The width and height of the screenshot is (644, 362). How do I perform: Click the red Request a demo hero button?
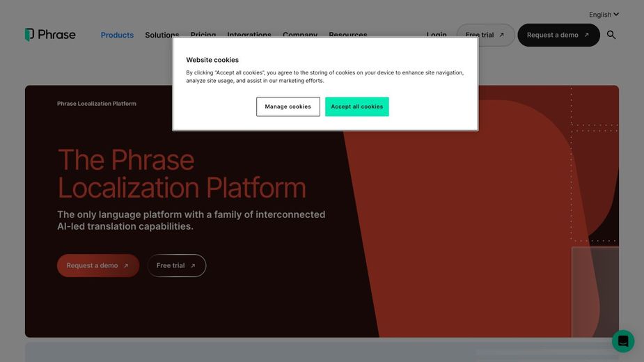pos(97,265)
